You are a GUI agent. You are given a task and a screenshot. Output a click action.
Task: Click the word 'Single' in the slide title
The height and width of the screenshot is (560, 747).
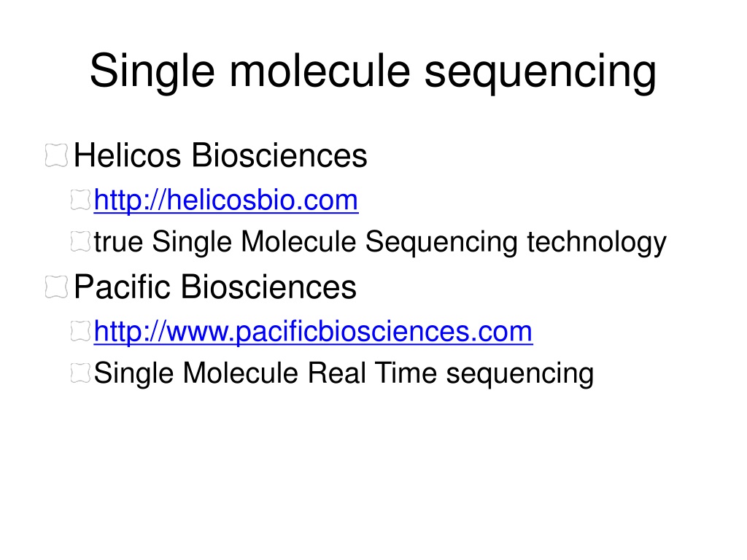click(152, 71)
